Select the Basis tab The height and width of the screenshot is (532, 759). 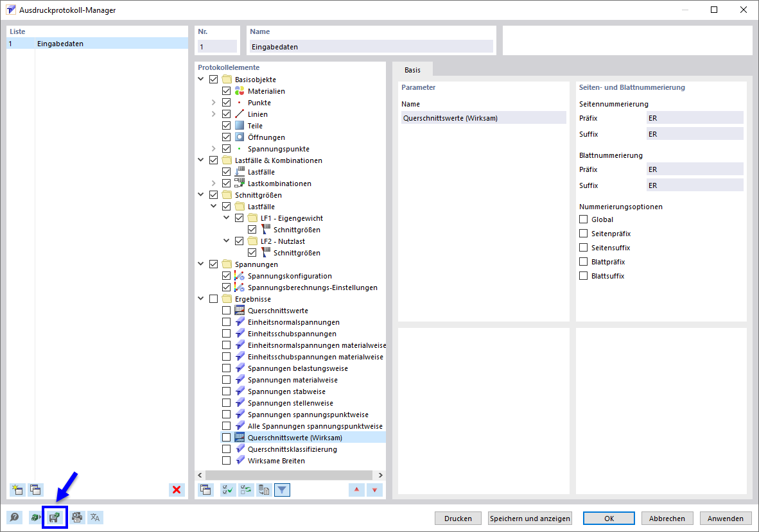(x=412, y=70)
